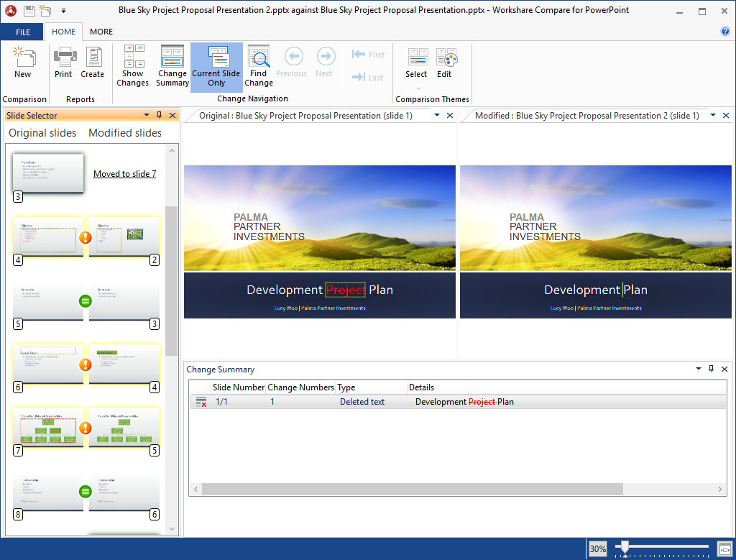Viewport: 736px width, 560px height.
Task: Select the 'Deleted text' change row
Action: 458,402
